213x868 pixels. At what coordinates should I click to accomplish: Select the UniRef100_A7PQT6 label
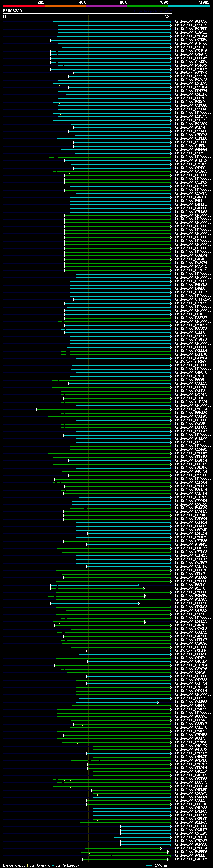pyautogui.click(x=191, y=837)
